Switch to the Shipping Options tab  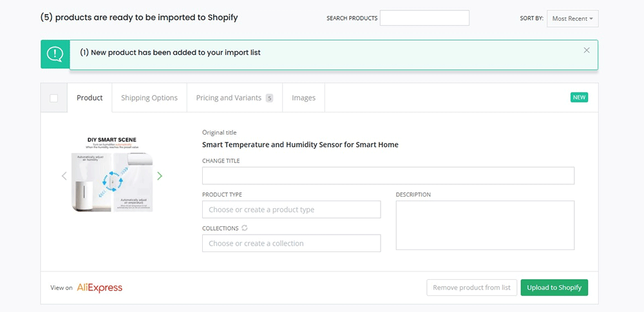point(149,98)
